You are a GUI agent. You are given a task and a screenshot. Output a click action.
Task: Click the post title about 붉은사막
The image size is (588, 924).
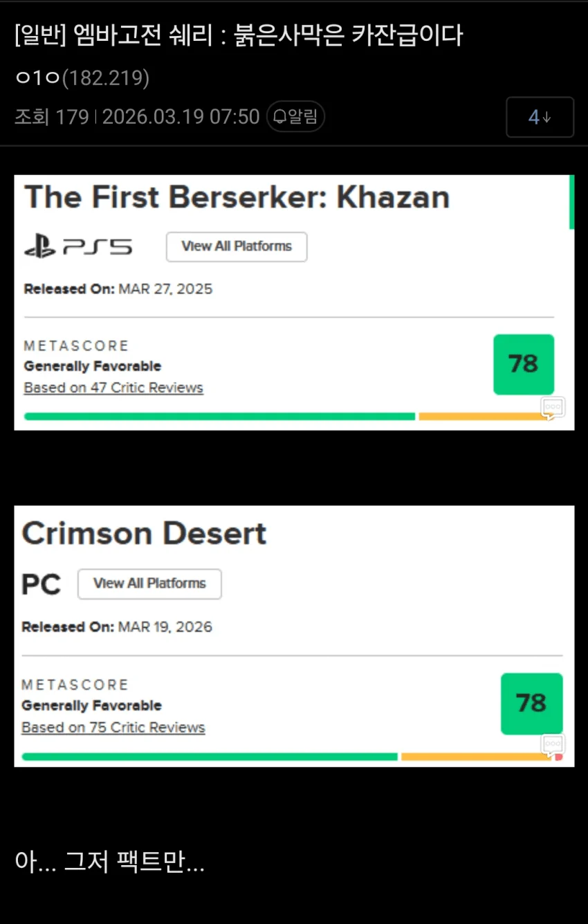click(x=239, y=35)
